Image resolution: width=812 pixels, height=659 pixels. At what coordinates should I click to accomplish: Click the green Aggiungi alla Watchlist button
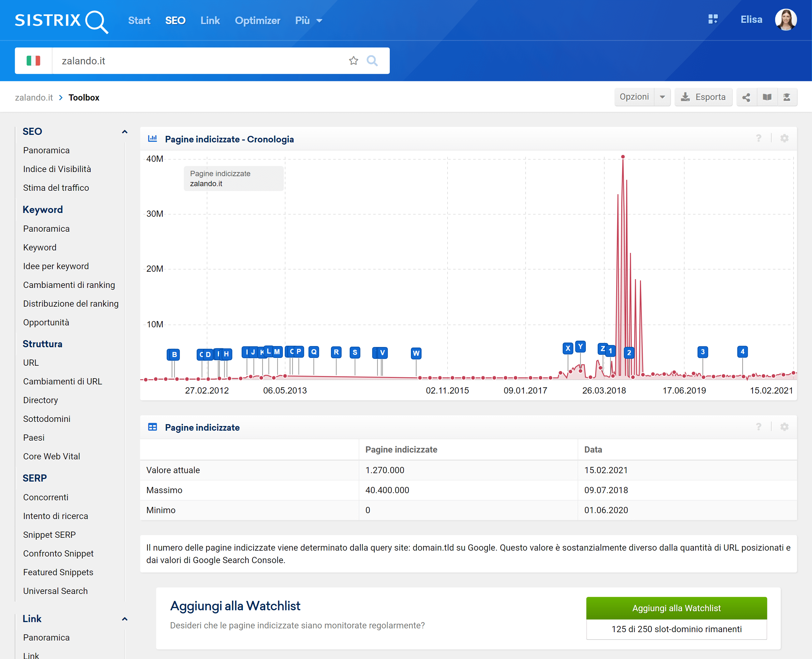pos(676,608)
